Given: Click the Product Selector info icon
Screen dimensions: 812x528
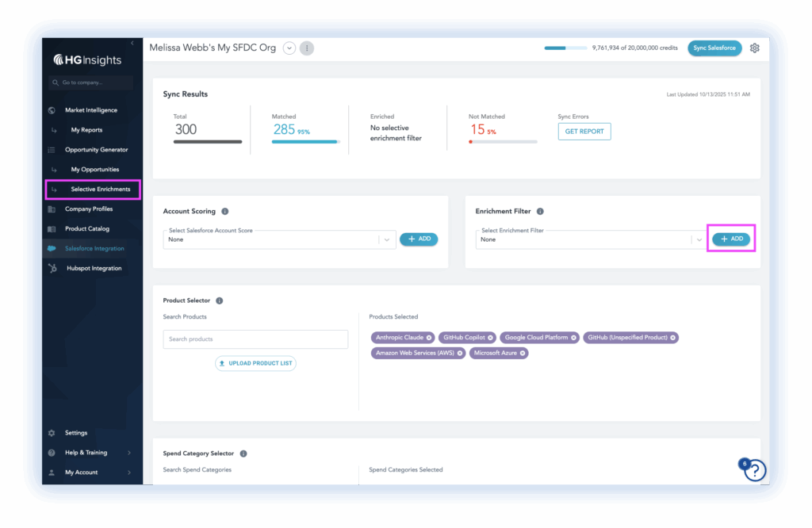Looking at the screenshot, I should 220,301.
